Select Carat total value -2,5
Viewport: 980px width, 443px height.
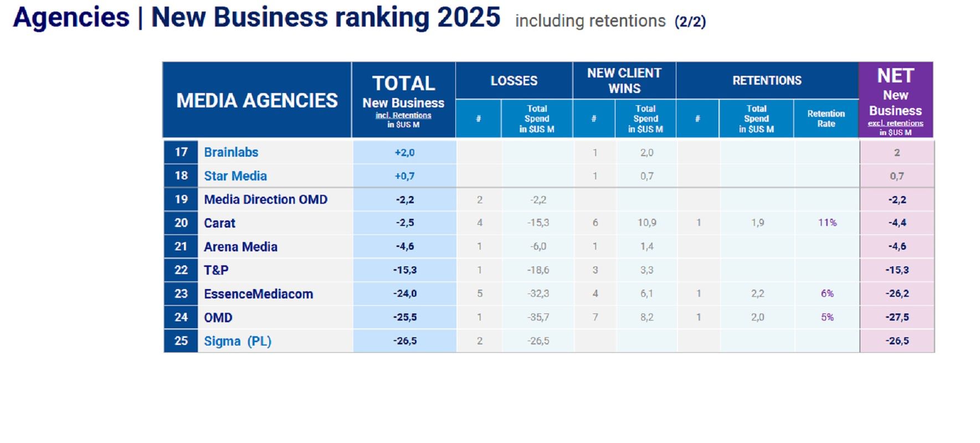pyautogui.click(x=405, y=223)
